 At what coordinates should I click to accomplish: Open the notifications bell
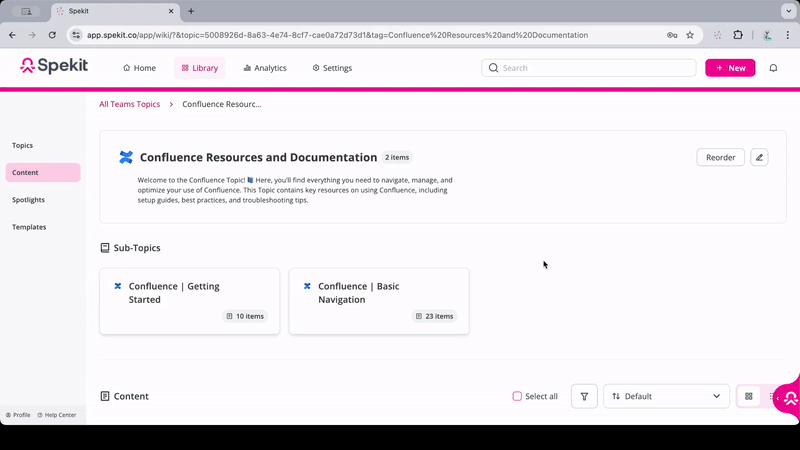click(x=773, y=68)
